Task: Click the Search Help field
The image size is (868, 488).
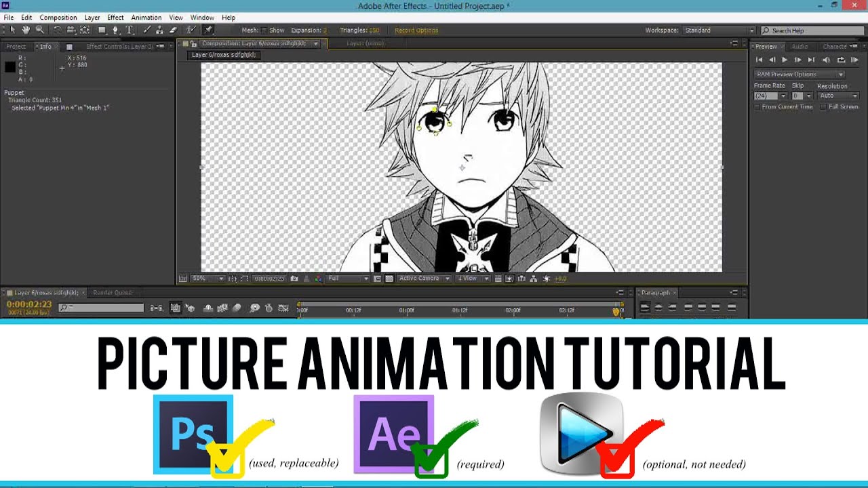Action: 812,30
